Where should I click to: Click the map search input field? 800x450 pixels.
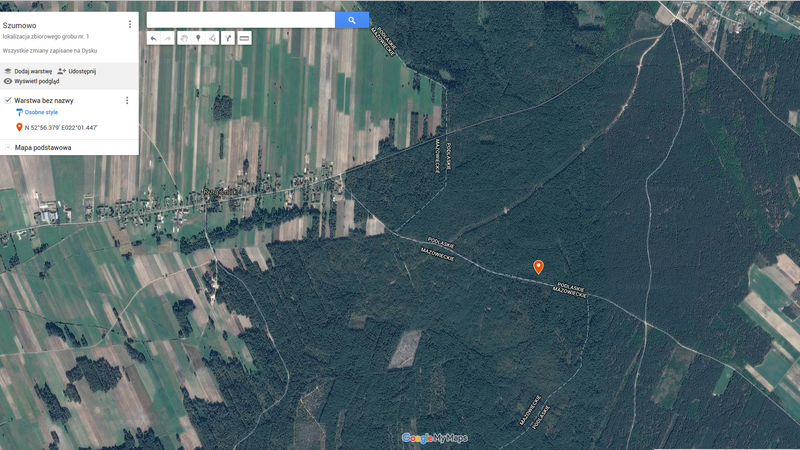point(240,20)
